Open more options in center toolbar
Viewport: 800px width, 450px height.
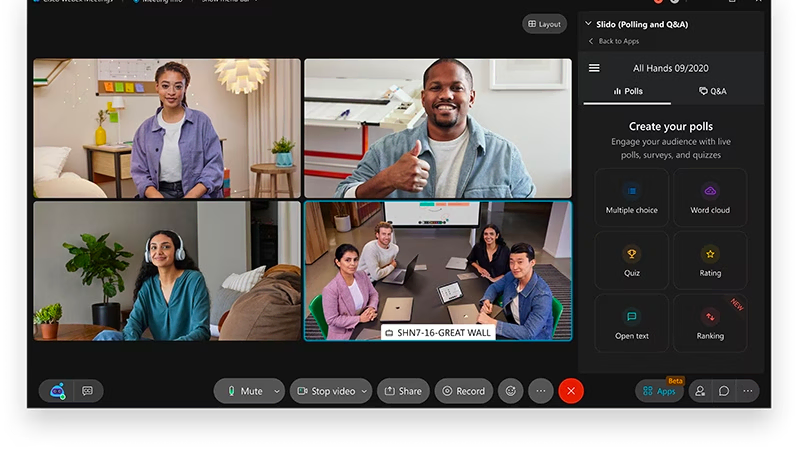point(541,391)
